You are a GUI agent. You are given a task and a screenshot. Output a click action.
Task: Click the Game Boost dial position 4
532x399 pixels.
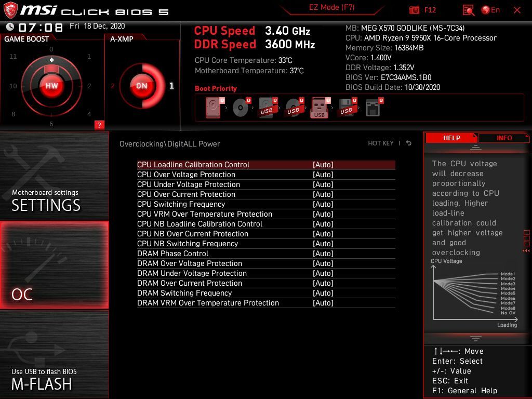click(89, 114)
